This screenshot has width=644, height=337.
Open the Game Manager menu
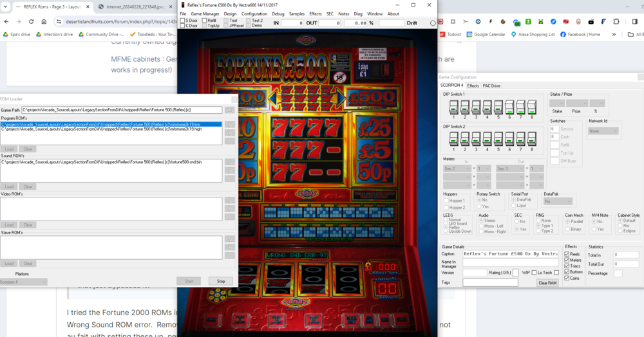pos(205,14)
